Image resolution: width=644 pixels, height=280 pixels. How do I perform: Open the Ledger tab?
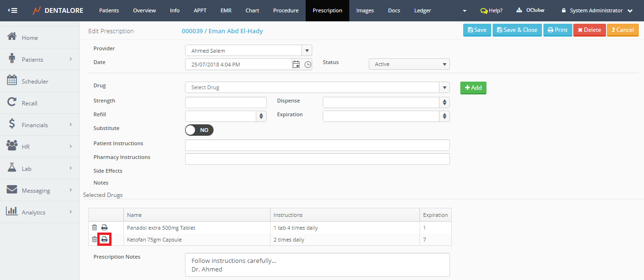[422, 10]
